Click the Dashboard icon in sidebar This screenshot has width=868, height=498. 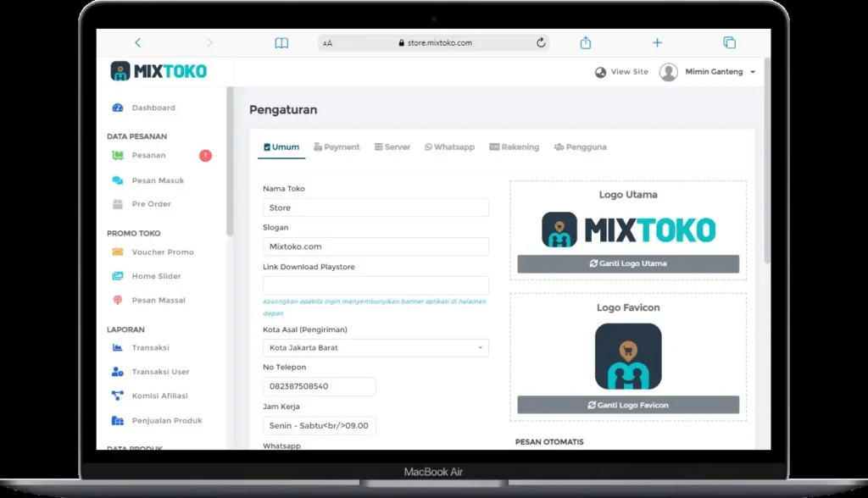tap(118, 108)
